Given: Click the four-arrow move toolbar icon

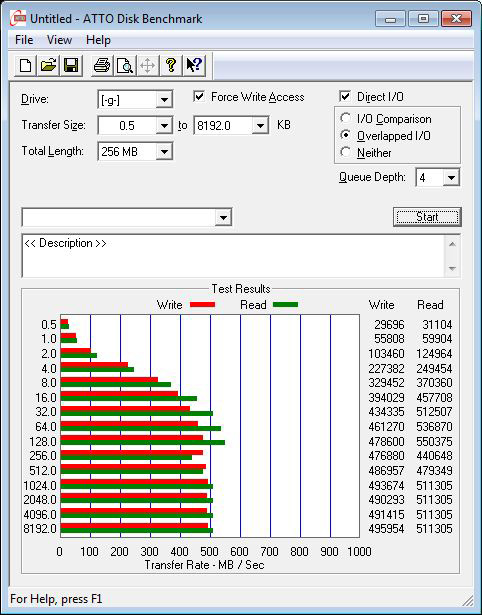Looking at the screenshot, I should click(147, 65).
